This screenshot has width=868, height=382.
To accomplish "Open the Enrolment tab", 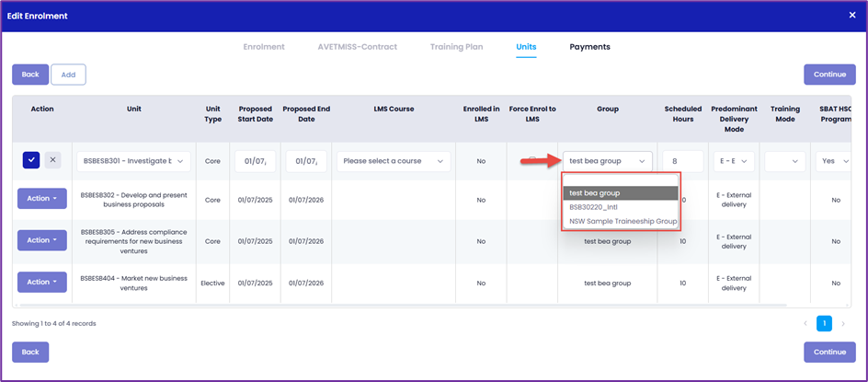I will pyautogui.click(x=264, y=47).
